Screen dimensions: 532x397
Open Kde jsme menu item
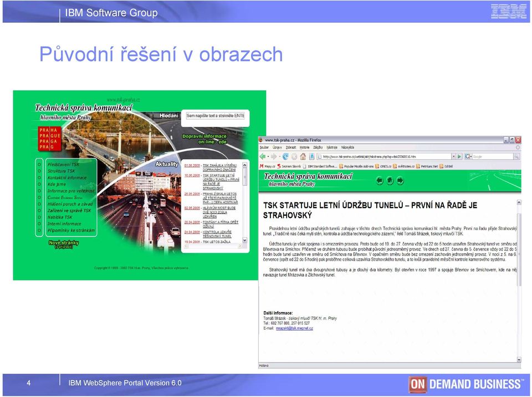pyautogui.click(x=57, y=184)
